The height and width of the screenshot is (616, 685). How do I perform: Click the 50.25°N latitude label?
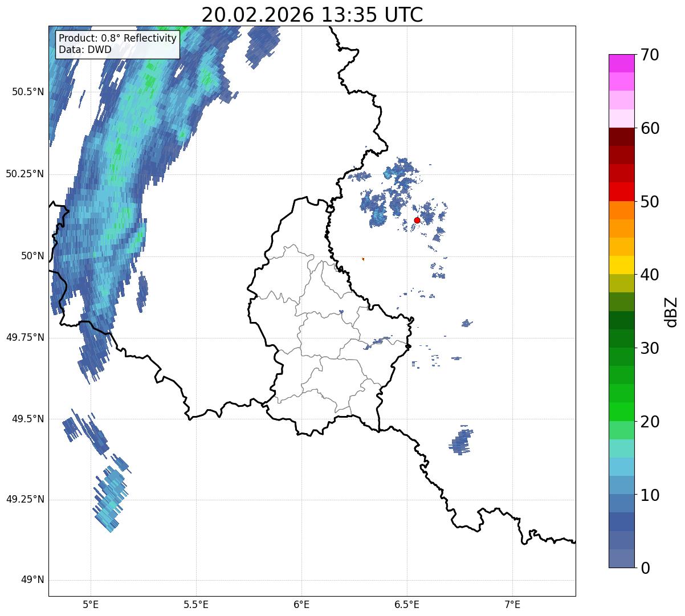point(25,174)
